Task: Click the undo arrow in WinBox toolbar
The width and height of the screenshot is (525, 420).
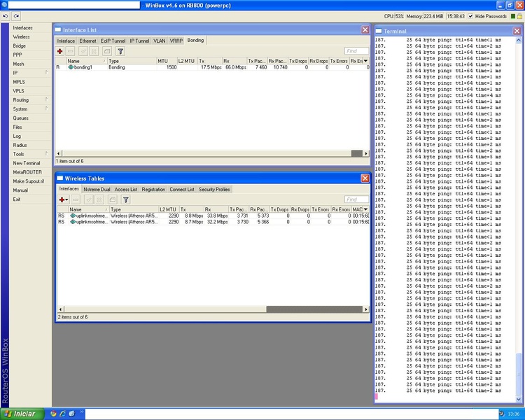Action: 6,15
